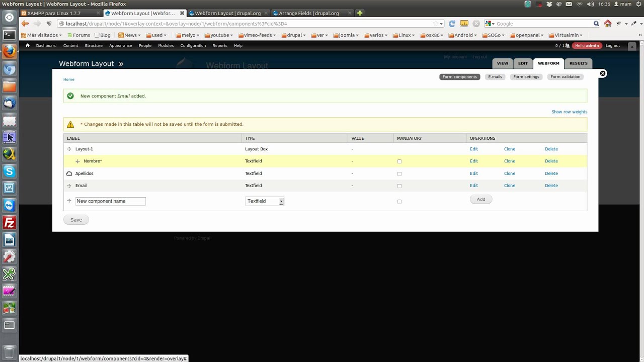Click the bookmark star in the URL bar

click(x=436, y=24)
